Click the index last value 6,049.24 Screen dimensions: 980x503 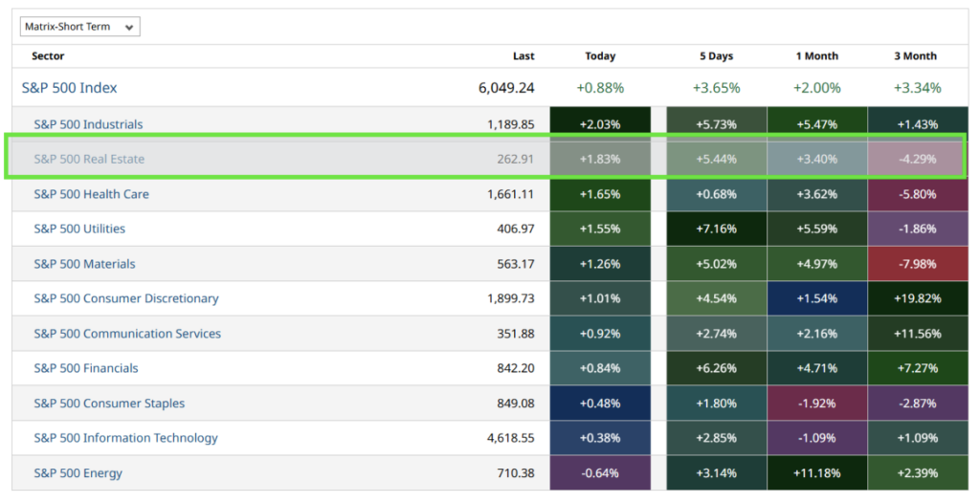tap(506, 88)
